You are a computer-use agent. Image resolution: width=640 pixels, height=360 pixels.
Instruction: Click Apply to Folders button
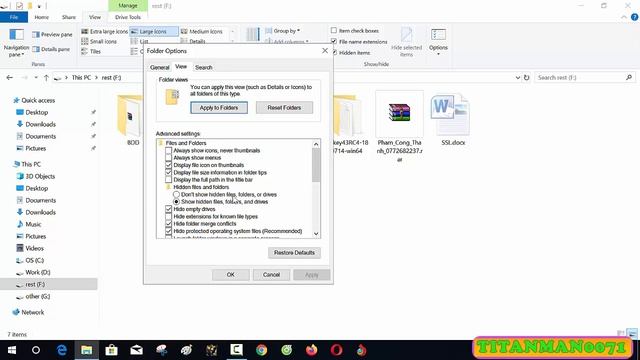click(x=219, y=108)
